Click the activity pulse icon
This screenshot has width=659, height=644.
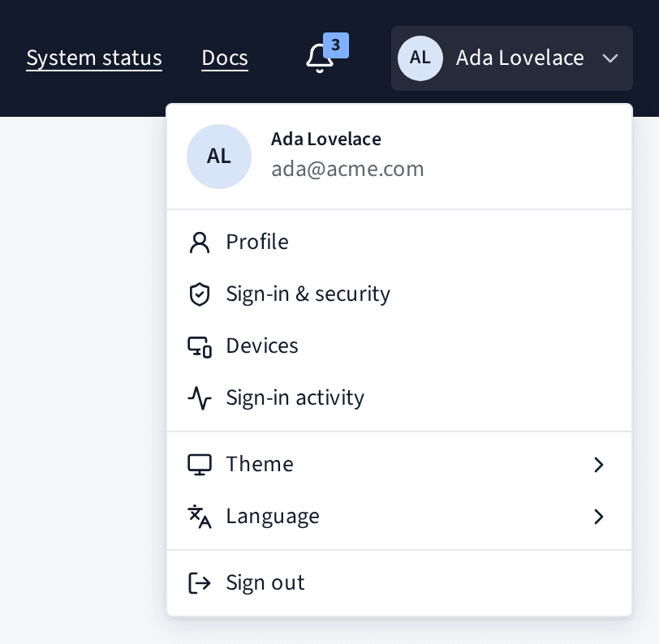click(200, 398)
